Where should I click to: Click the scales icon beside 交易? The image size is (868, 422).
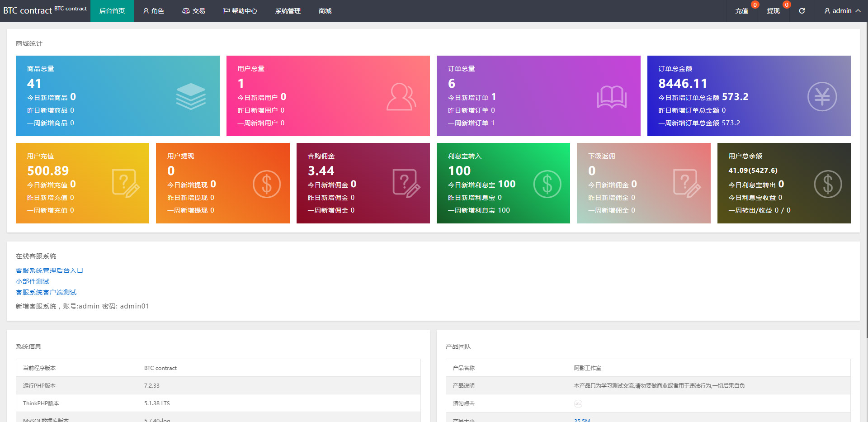point(186,11)
